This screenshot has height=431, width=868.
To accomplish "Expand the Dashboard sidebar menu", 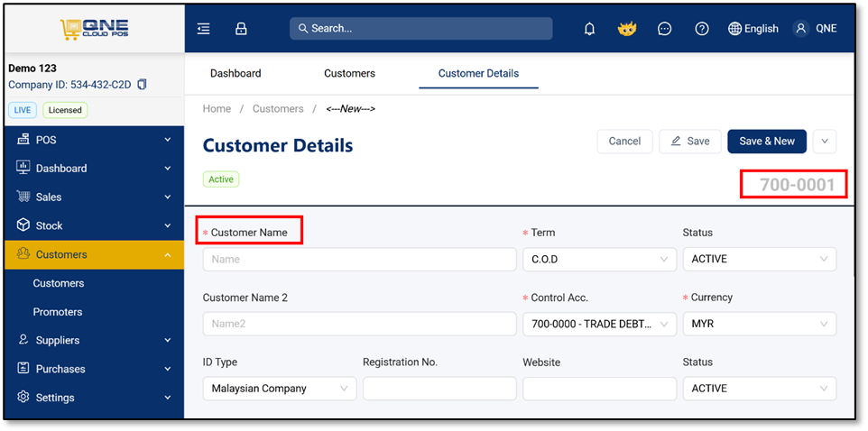I will click(168, 169).
